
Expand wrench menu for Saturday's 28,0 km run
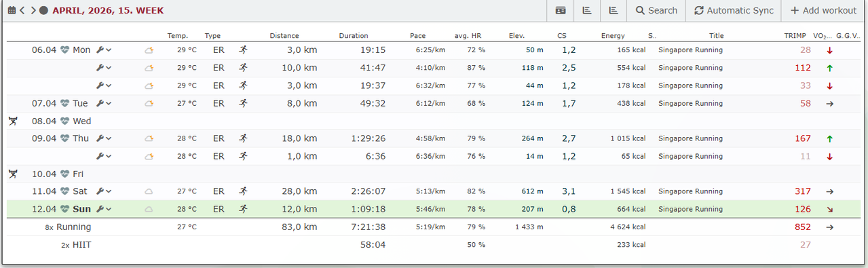104,191
